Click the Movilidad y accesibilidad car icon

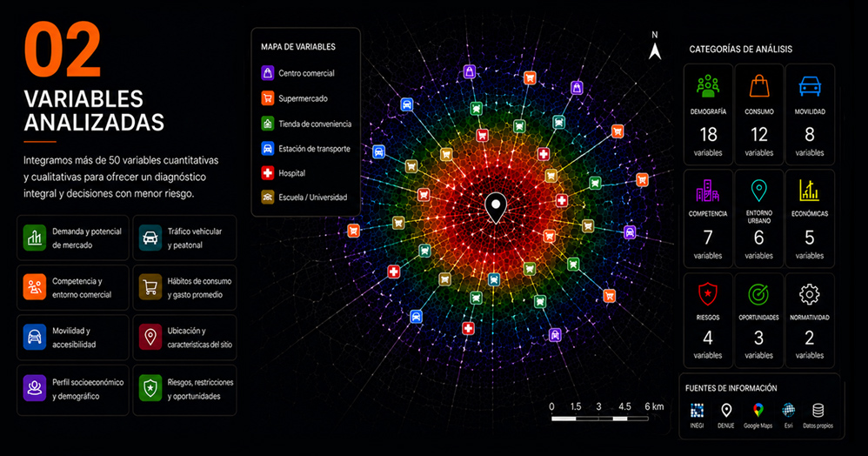click(35, 337)
